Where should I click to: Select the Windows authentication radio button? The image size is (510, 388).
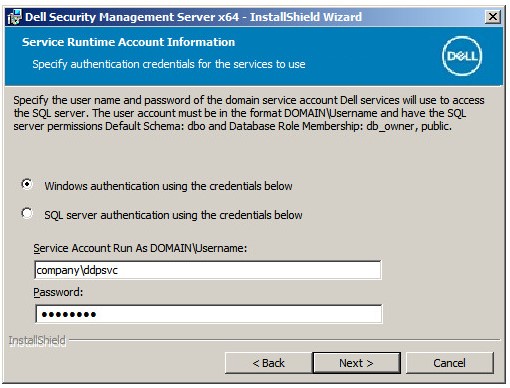[x=27, y=184]
